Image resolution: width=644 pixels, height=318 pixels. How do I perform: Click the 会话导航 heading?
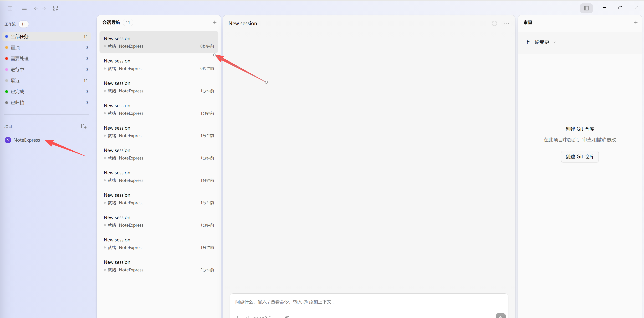point(111,23)
